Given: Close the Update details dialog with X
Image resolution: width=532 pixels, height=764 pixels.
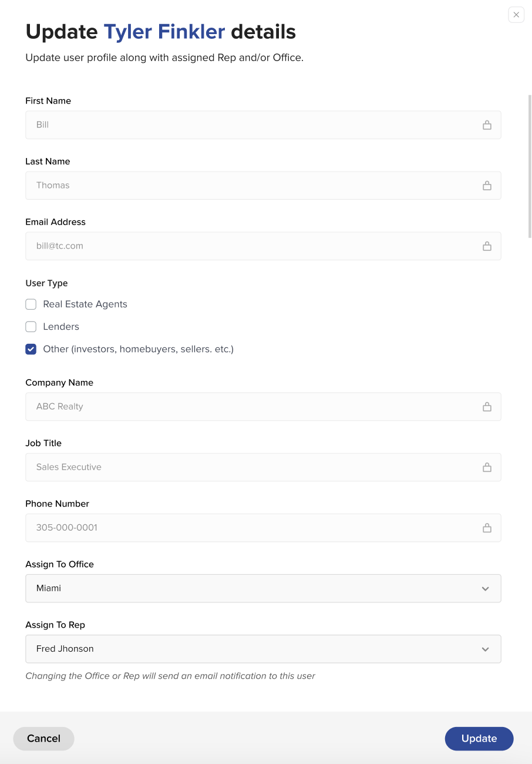Looking at the screenshot, I should point(516,15).
